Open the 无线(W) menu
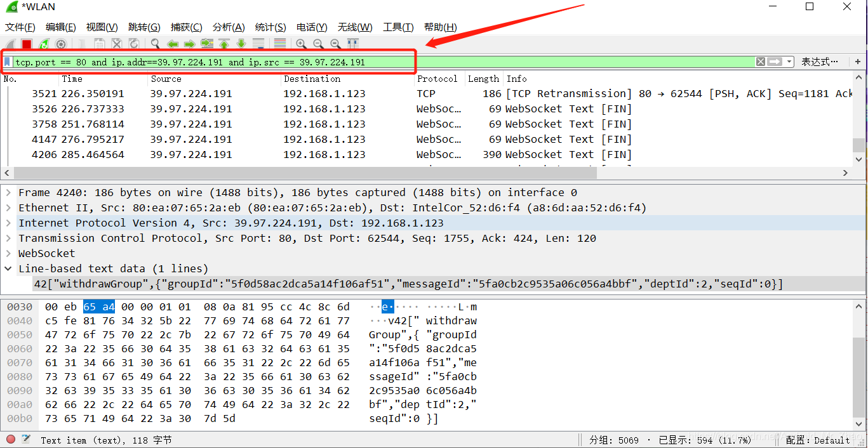This screenshot has height=448, width=868. point(355,27)
